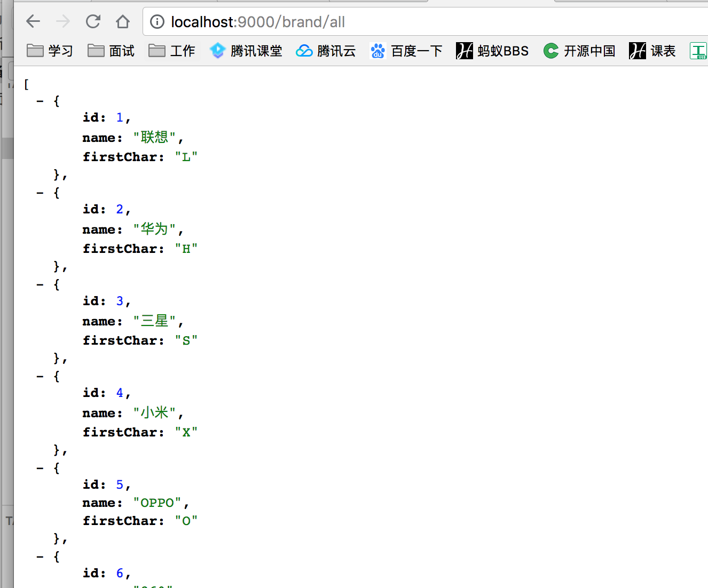Open the home page icon
The image size is (708, 588).
tap(123, 21)
